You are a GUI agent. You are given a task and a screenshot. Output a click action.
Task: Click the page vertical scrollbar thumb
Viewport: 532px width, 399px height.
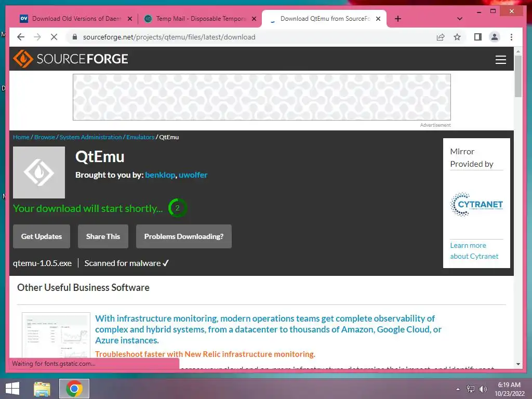click(x=518, y=76)
